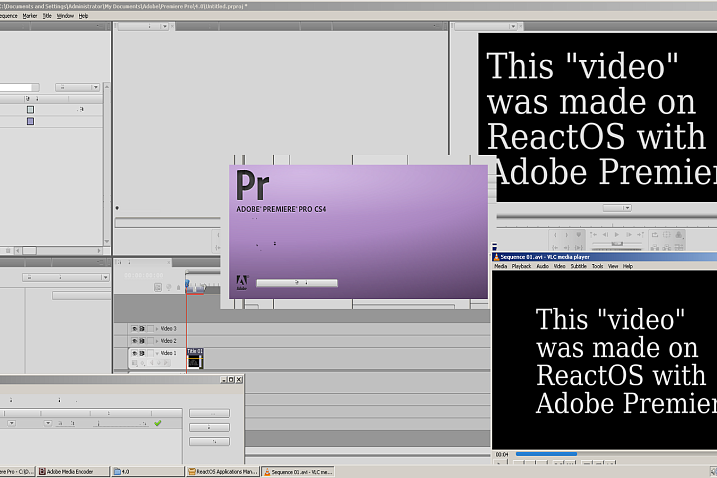717x478 pixels.
Task: Expand the Video 3 track
Action: [157, 329]
